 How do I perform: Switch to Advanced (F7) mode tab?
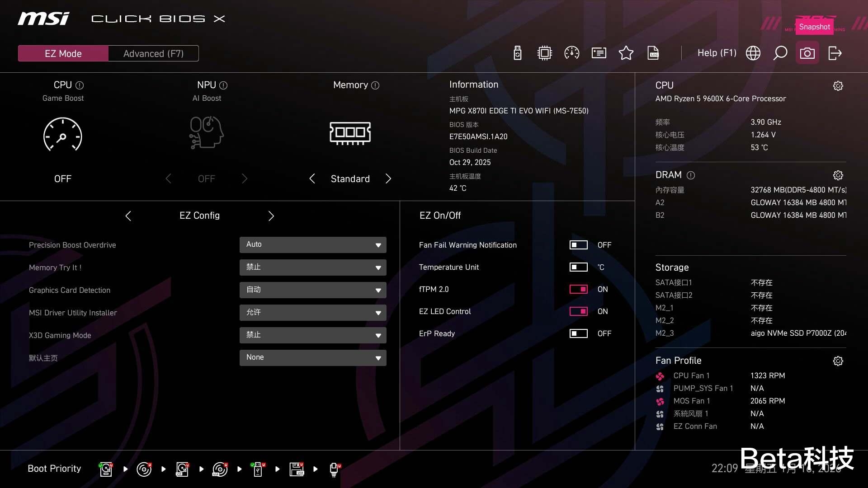pyautogui.click(x=153, y=53)
